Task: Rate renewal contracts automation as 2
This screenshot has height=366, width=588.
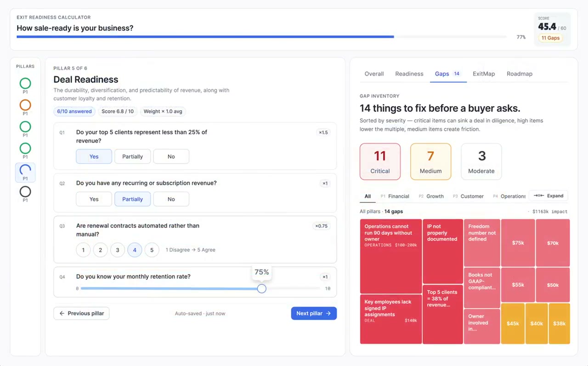Action: click(x=100, y=250)
